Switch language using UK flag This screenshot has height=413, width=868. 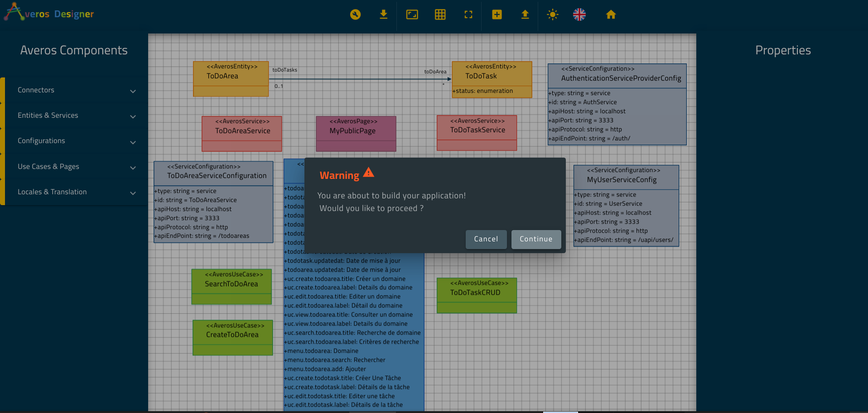[x=579, y=14]
